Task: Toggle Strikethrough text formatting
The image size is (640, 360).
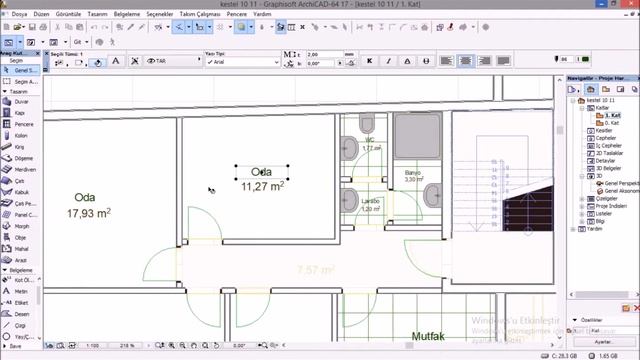Action: tap(426, 61)
